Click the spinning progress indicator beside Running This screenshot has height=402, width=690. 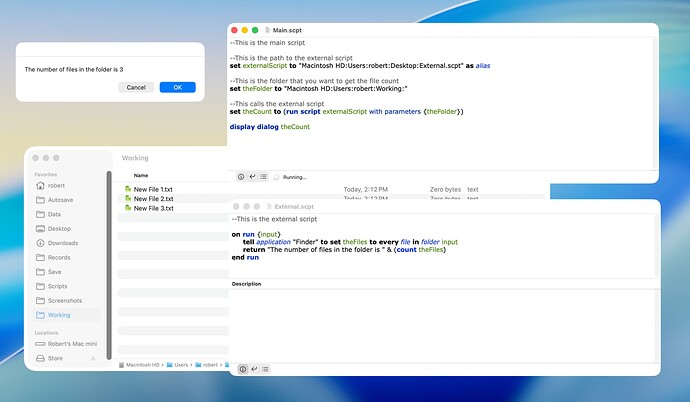[x=276, y=177]
